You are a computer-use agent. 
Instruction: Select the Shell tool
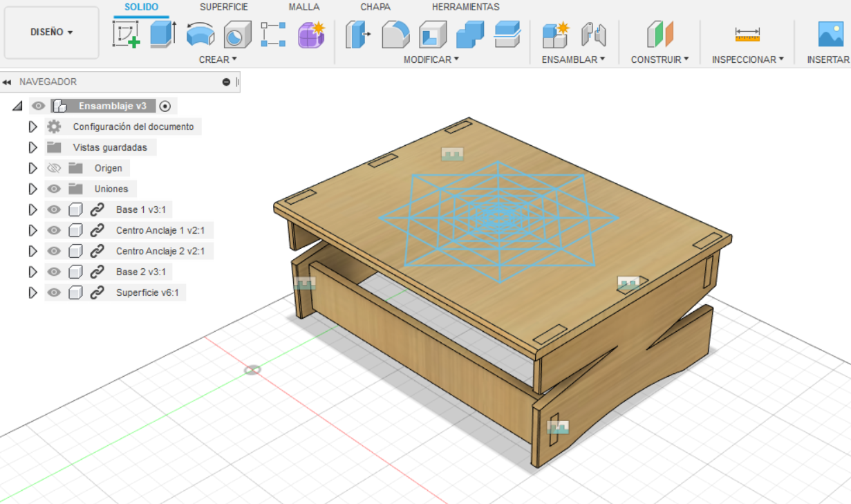(x=433, y=34)
